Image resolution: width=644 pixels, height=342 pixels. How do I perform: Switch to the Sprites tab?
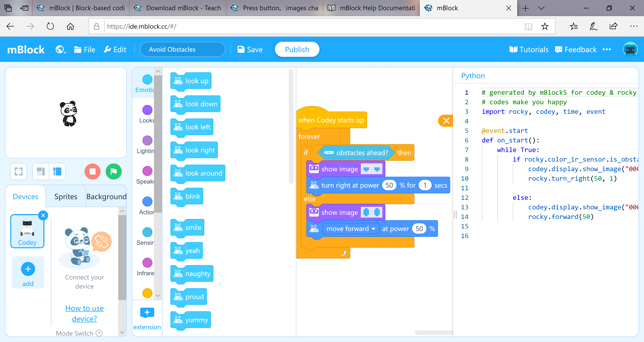[x=66, y=196]
